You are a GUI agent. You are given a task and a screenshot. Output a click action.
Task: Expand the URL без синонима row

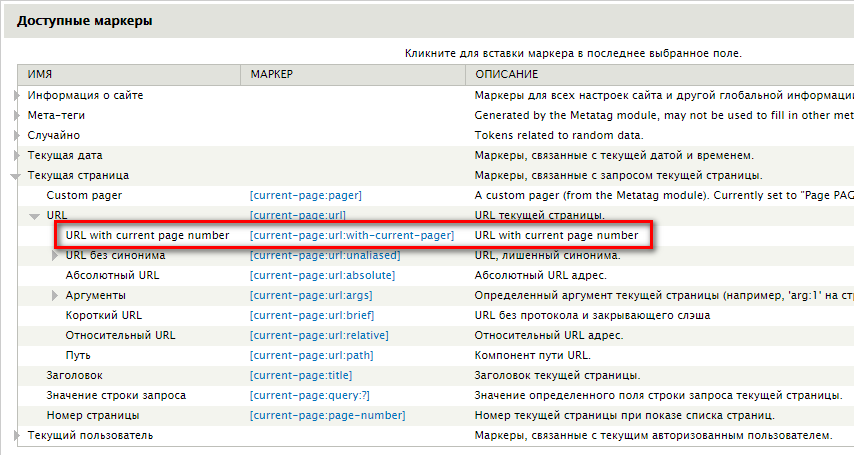pyautogui.click(x=56, y=255)
